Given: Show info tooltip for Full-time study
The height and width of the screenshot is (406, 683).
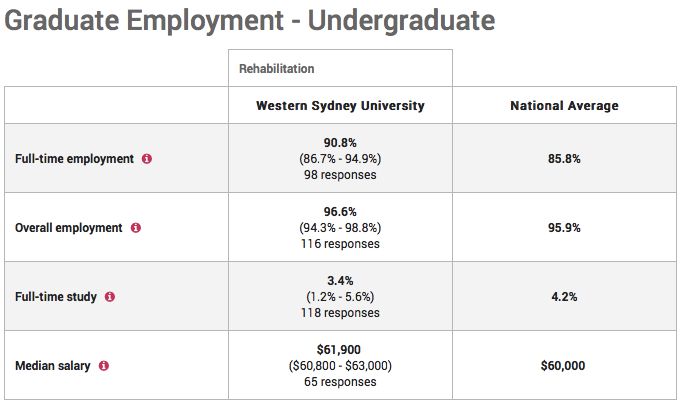Looking at the screenshot, I should pos(110,297).
